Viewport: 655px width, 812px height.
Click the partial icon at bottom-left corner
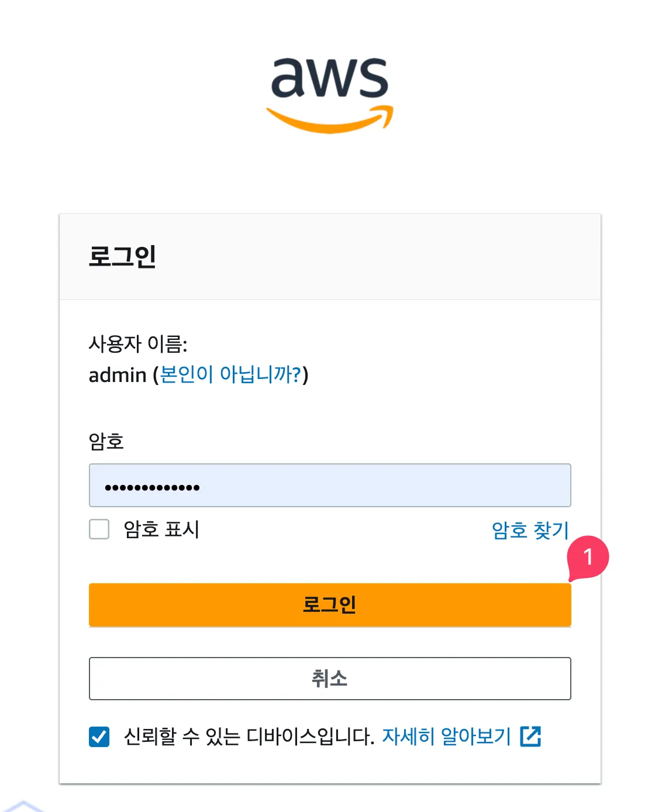[23, 806]
